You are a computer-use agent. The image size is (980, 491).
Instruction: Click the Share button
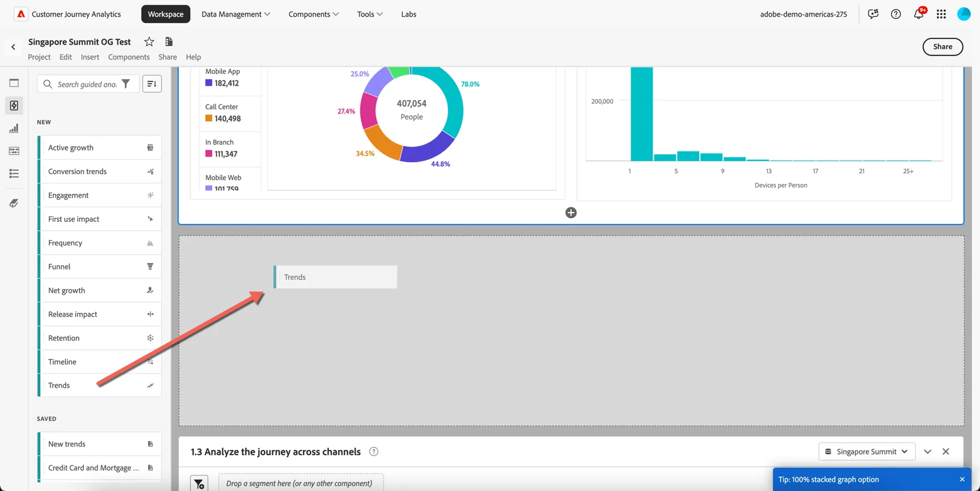pyautogui.click(x=943, y=47)
